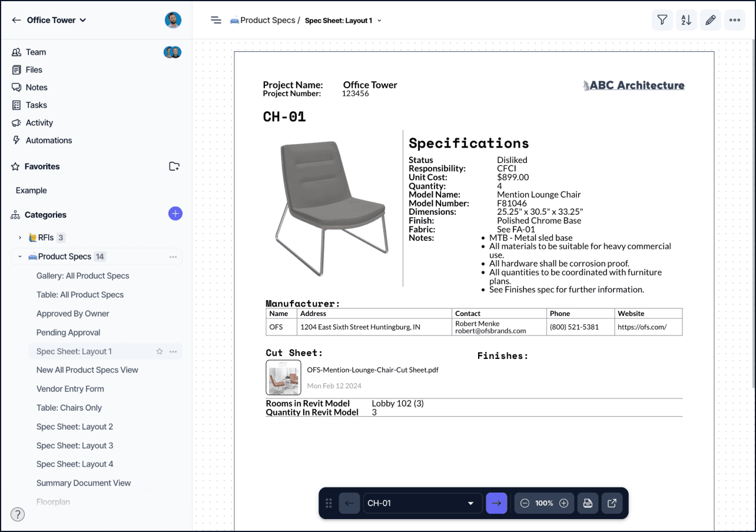Viewport: 756px width, 532px height.
Task: Open the A-Z sort tool
Action: [x=687, y=20]
